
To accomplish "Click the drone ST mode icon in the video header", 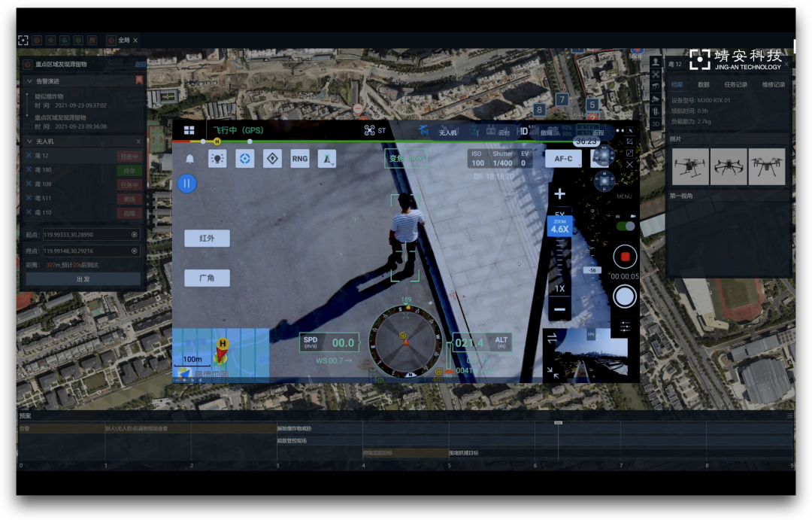I will (375, 130).
